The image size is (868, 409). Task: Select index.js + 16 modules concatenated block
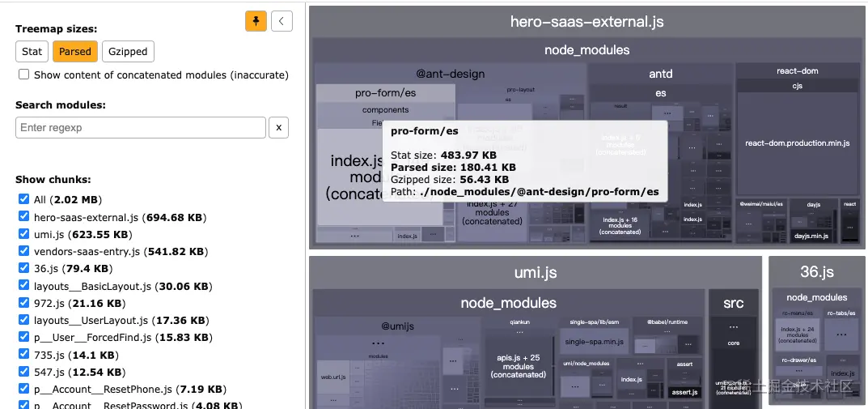[620, 226]
